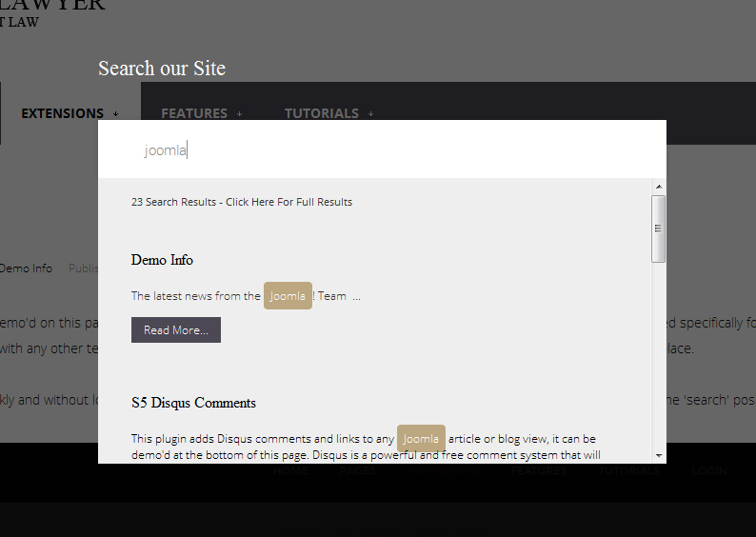Viewport: 756px width, 537px height.
Task: Click the joomla search input field
Action: point(381,150)
